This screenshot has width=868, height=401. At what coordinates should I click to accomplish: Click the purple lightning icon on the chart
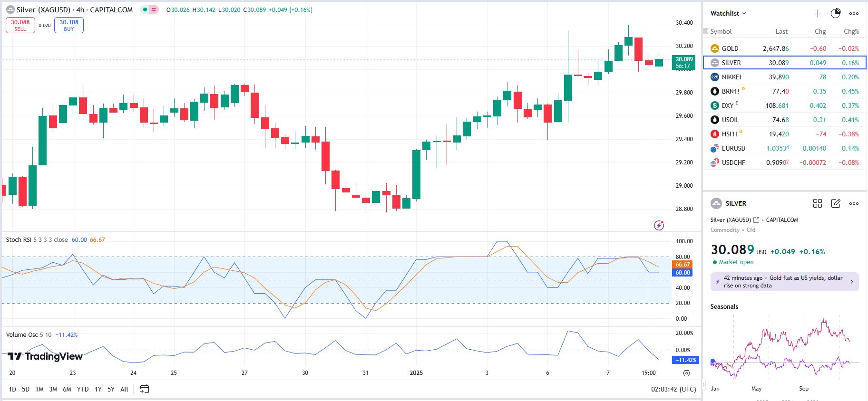click(x=659, y=225)
